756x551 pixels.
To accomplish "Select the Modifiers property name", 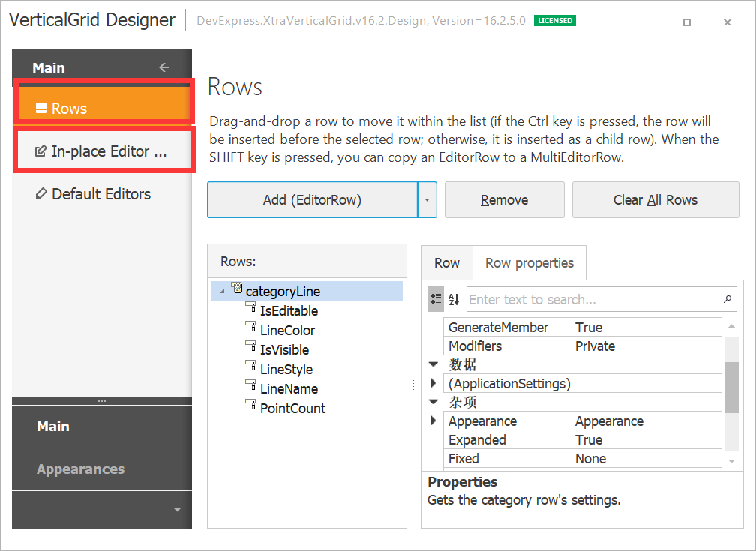I will pyautogui.click(x=508, y=346).
